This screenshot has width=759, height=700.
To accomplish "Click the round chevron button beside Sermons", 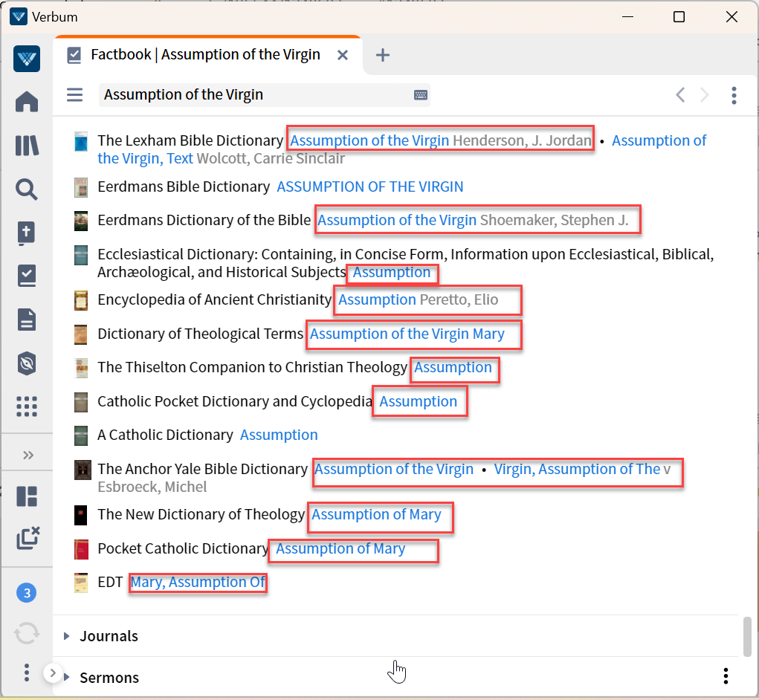I will pyautogui.click(x=53, y=673).
